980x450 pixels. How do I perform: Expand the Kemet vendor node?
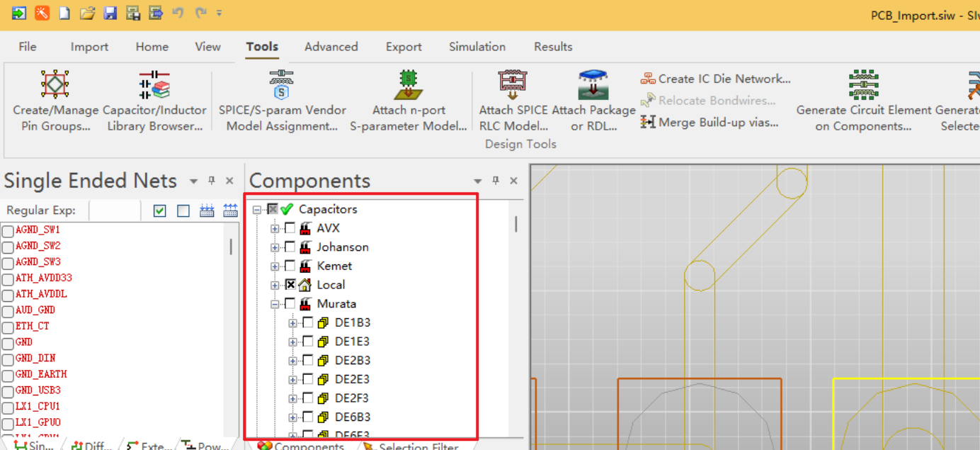(275, 266)
